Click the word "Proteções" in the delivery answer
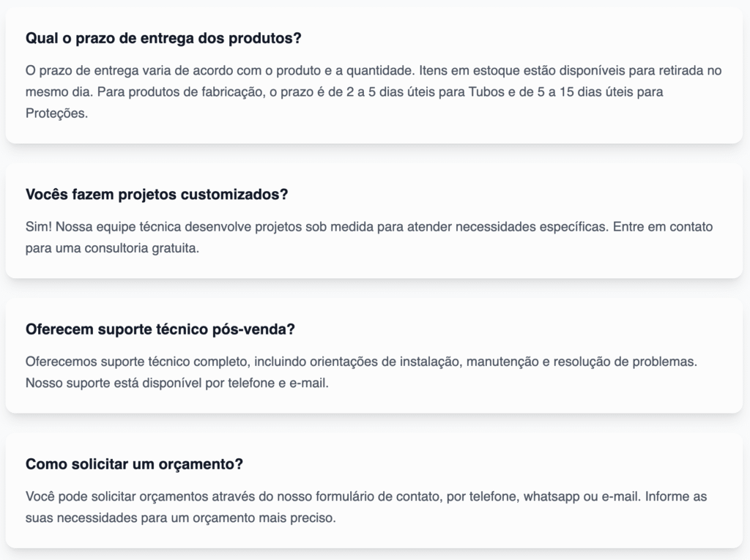Image resolution: width=750 pixels, height=560 pixels. point(56,114)
